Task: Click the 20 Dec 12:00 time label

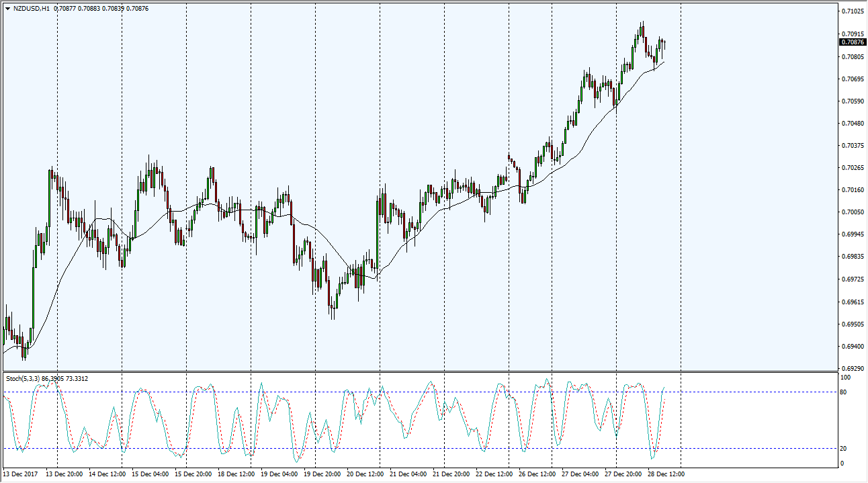Action: tap(365, 474)
